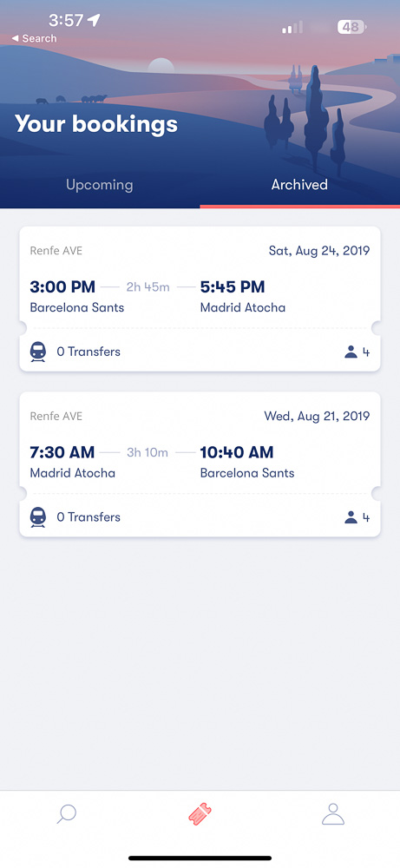
Task: Tap the red ticket bookings icon
Action: coord(200,814)
